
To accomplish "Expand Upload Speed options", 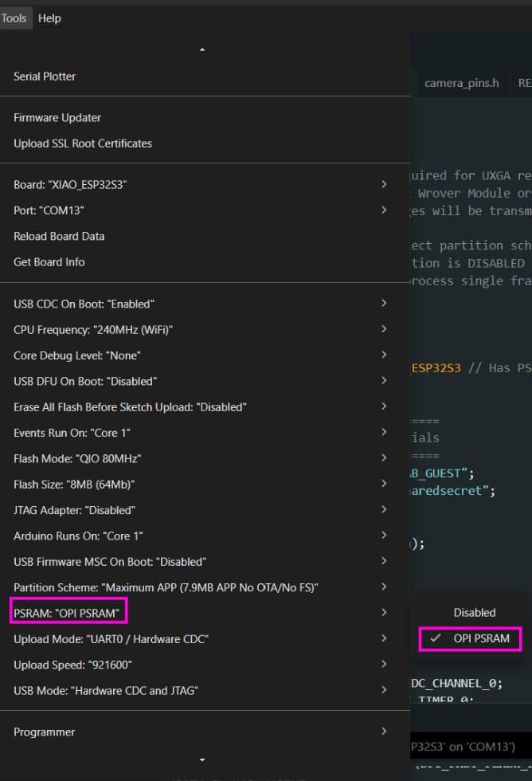I will [x=205, y=665].
